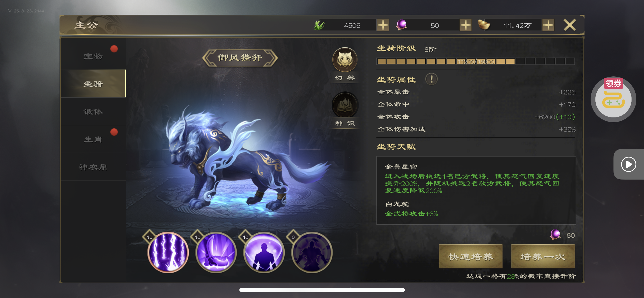644x298 pixels.
Task: Open the 神农鼎 tab
Action: tap(93, 167)
